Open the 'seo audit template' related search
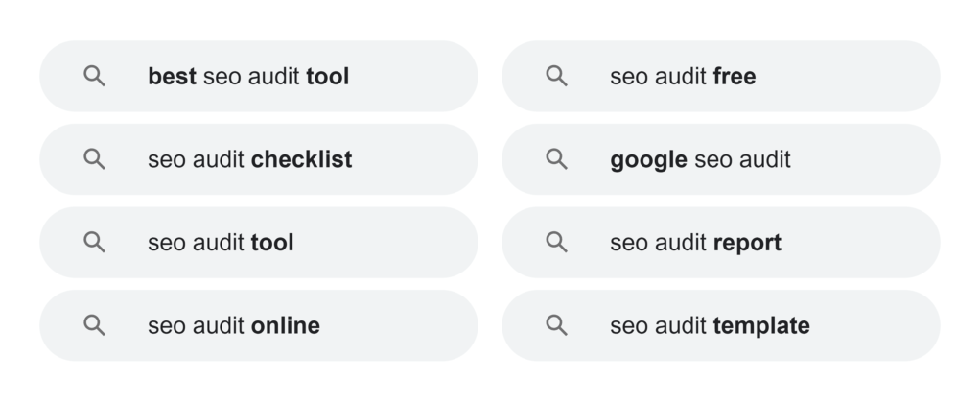The width and height of the screenshot is (980, 403). tap(710, 325)
